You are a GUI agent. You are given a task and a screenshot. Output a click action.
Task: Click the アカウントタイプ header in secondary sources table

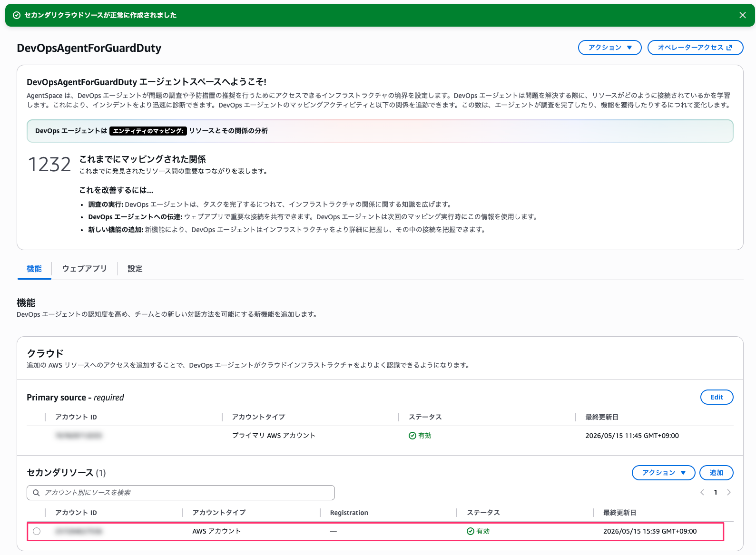[x=219, y=513]
